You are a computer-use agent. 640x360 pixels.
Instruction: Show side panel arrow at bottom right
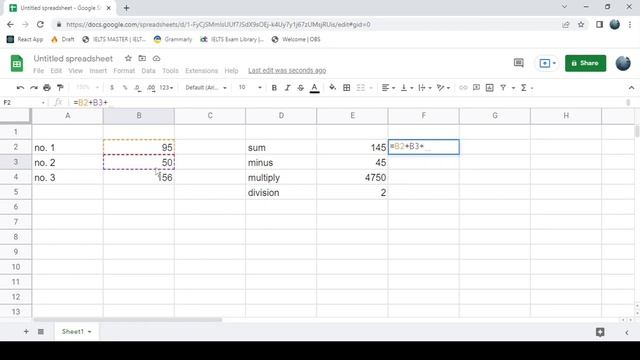coord(627,333)
